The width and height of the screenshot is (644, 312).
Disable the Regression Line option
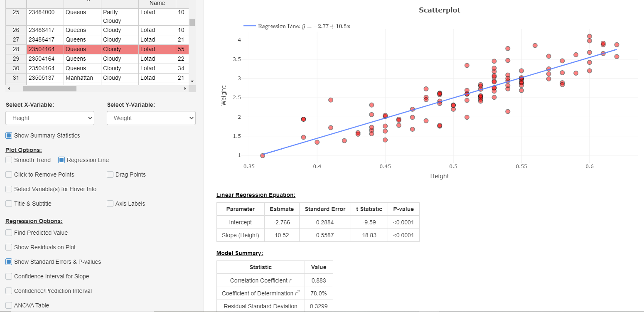click(x=61, y=160)
